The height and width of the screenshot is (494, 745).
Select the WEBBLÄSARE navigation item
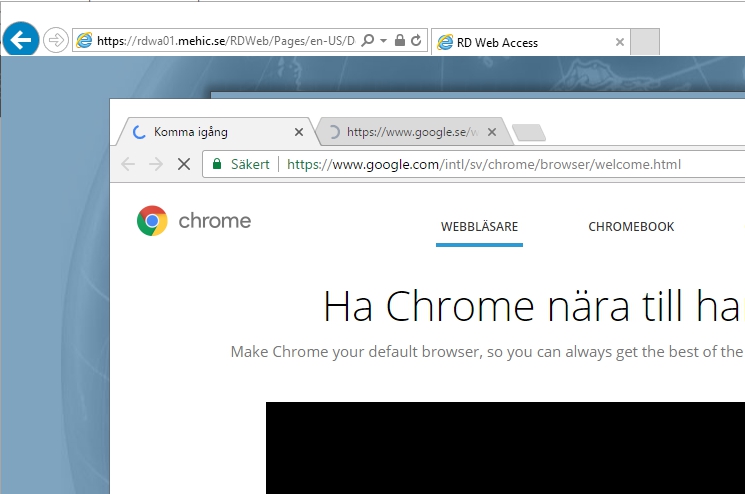[479, 227]
